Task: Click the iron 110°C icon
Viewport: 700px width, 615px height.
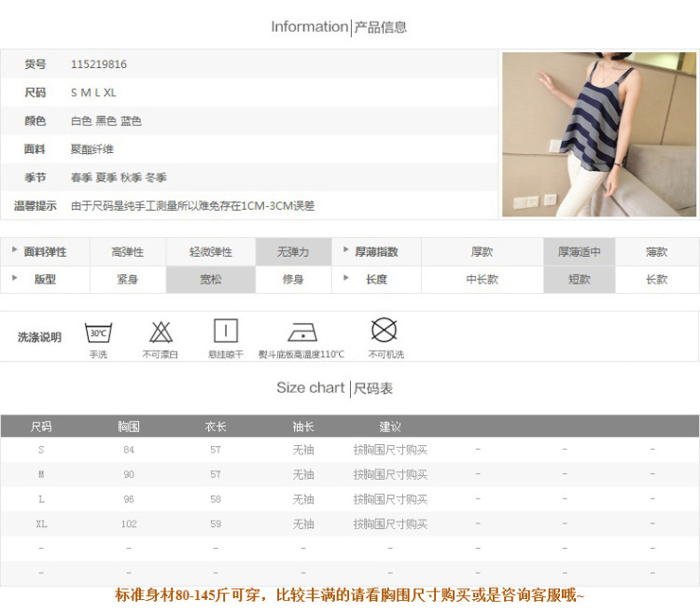Action: [x=301, y=332]
